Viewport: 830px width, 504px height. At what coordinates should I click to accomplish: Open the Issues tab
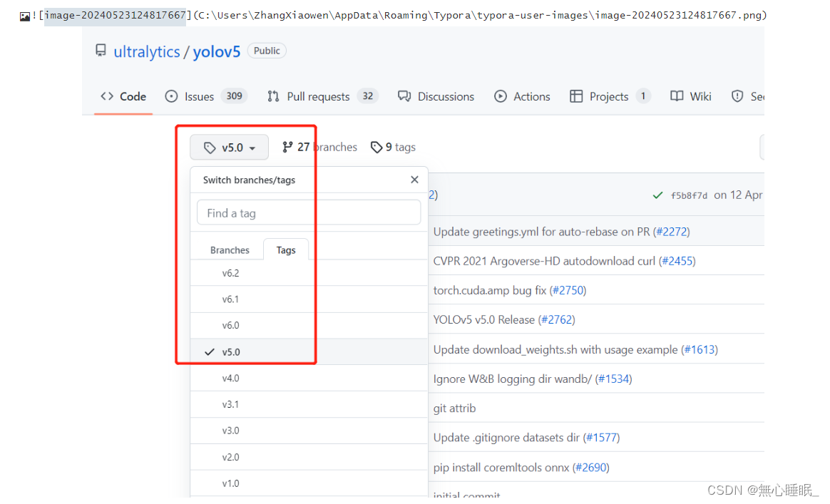(x=206, y=96)
